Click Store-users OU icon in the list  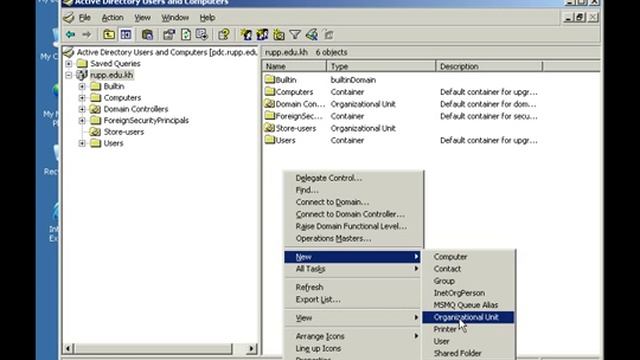tap(269, 128)
